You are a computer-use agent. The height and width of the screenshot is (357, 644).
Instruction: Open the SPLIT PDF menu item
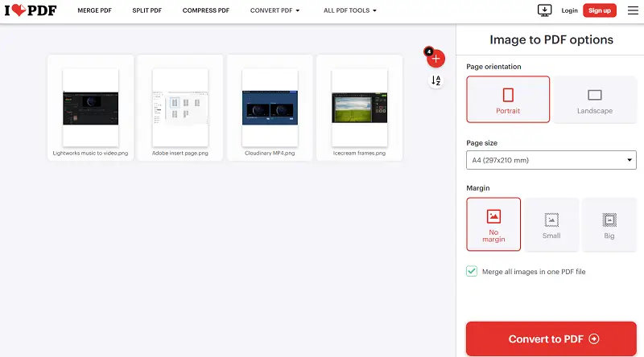click(x=147, y=10)
